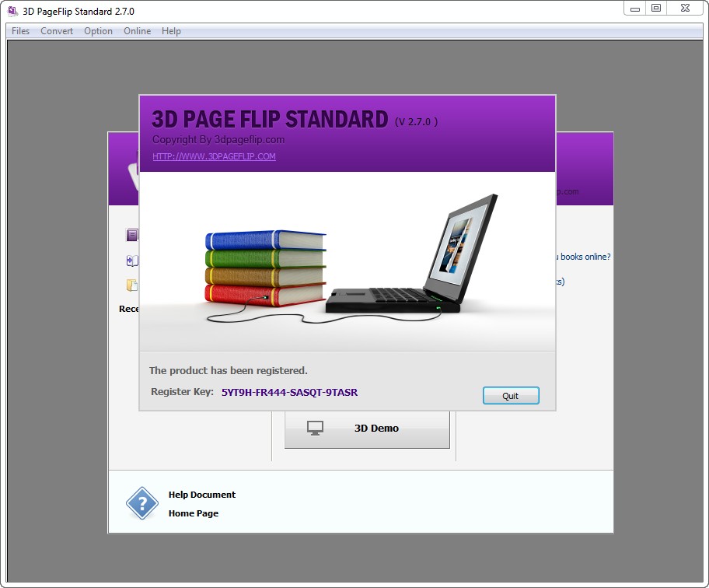
Task: Follow the HTTP://WWW.3DPAGEFLIP.COM link
Action: (x=214, y=156)
